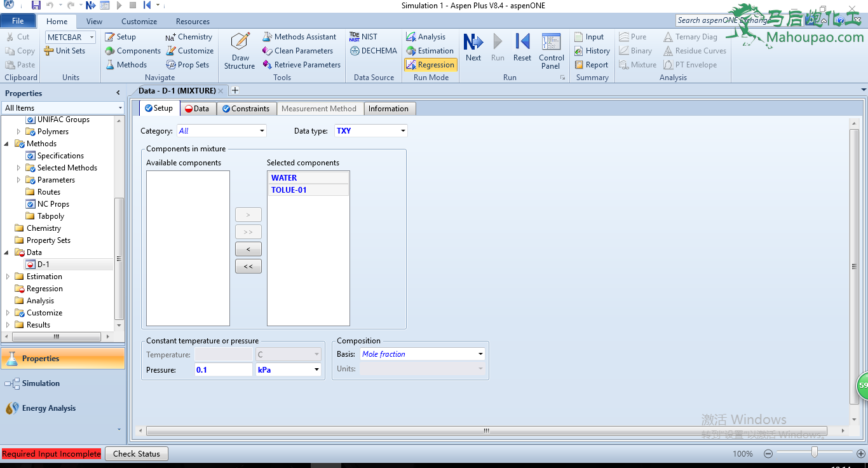Click the double left arrow move button
Screen dimensions: 868x468
(248, 266)
